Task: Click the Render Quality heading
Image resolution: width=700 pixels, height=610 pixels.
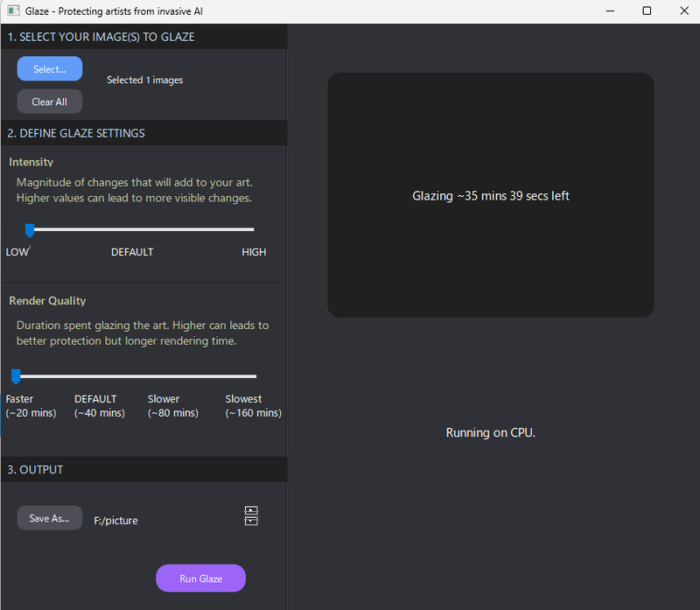Action: (47, 301)
